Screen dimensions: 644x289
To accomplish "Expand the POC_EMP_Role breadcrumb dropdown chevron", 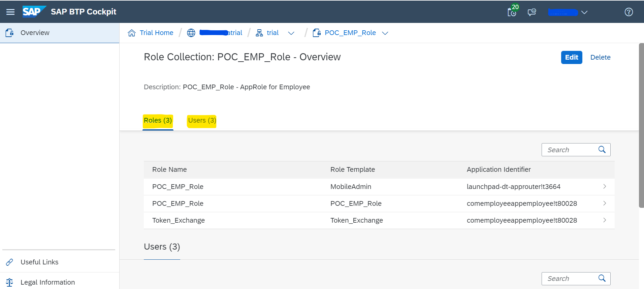I will [x=385, y=33].
